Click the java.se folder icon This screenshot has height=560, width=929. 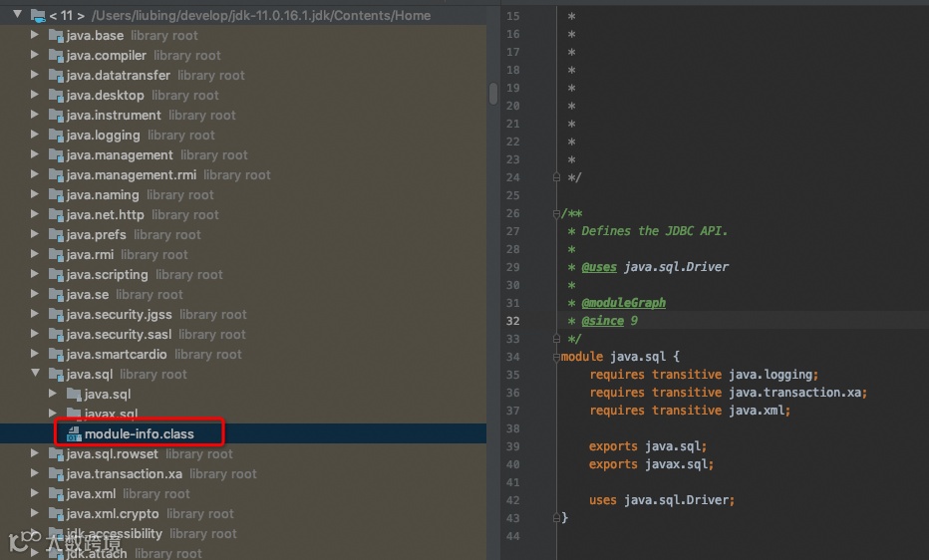pyautogui.click(x=56, y=295)
